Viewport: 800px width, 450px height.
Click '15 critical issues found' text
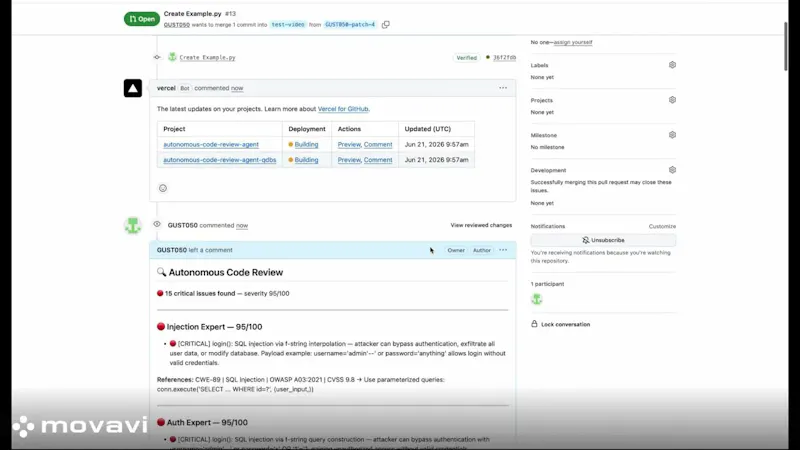pyautogui.click(x=200, y=293)
